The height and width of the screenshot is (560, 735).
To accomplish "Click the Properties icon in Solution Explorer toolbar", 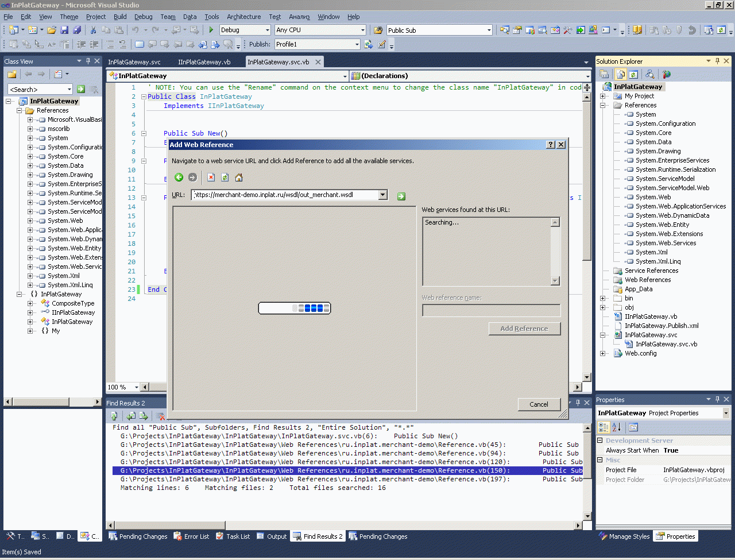I will (604, 74).
